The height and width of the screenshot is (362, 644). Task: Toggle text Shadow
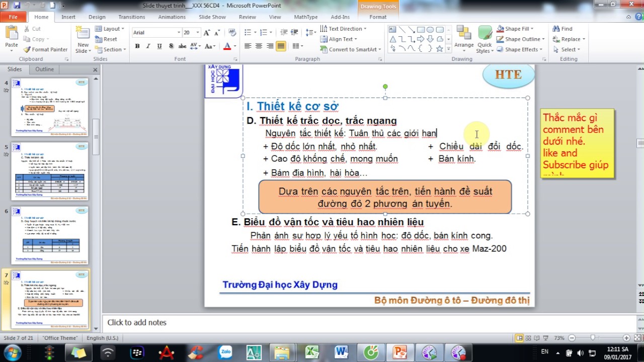(171, 46)
